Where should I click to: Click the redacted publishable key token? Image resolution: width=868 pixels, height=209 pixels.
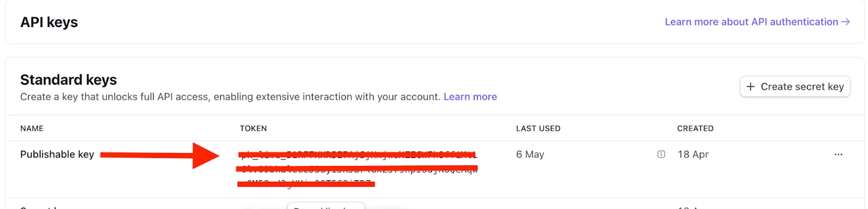(358, 169)
